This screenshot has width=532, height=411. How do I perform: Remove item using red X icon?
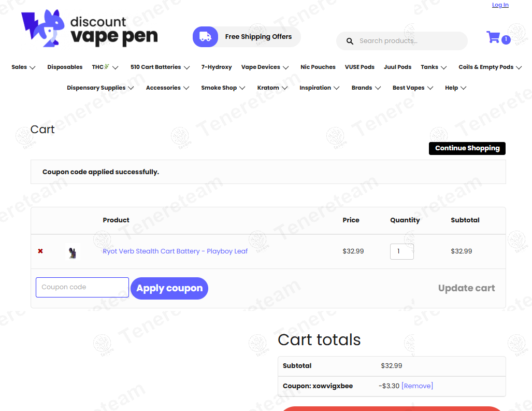point(40,251)
